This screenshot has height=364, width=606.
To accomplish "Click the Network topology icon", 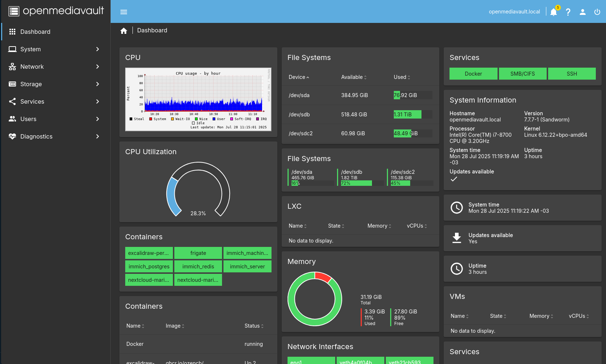I will click(x=12, y=67).
